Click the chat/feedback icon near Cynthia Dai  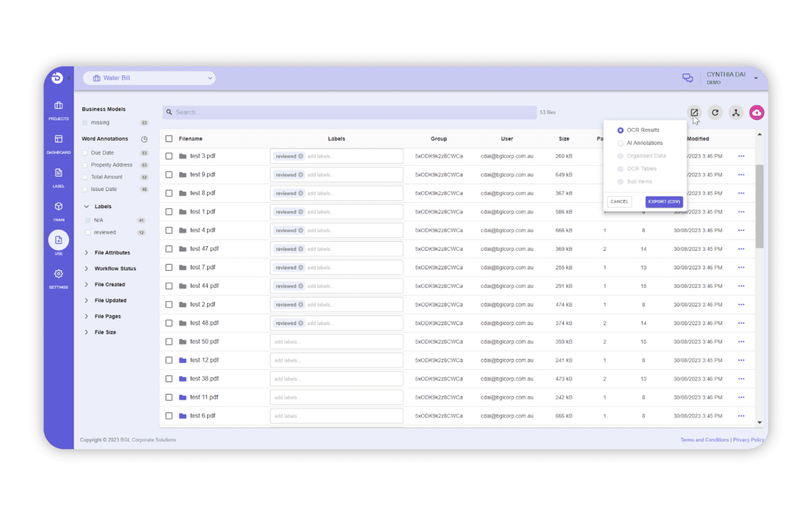[688, 78]
